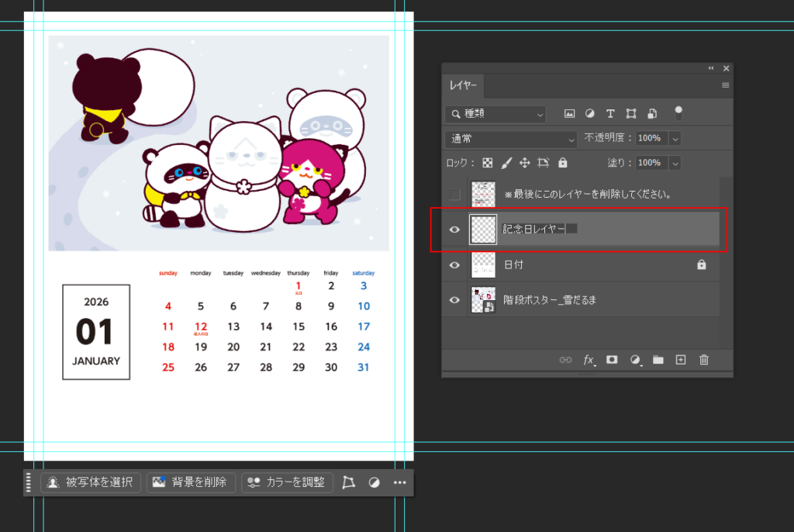Click the 被写体を選択 button

click(91, 482)
